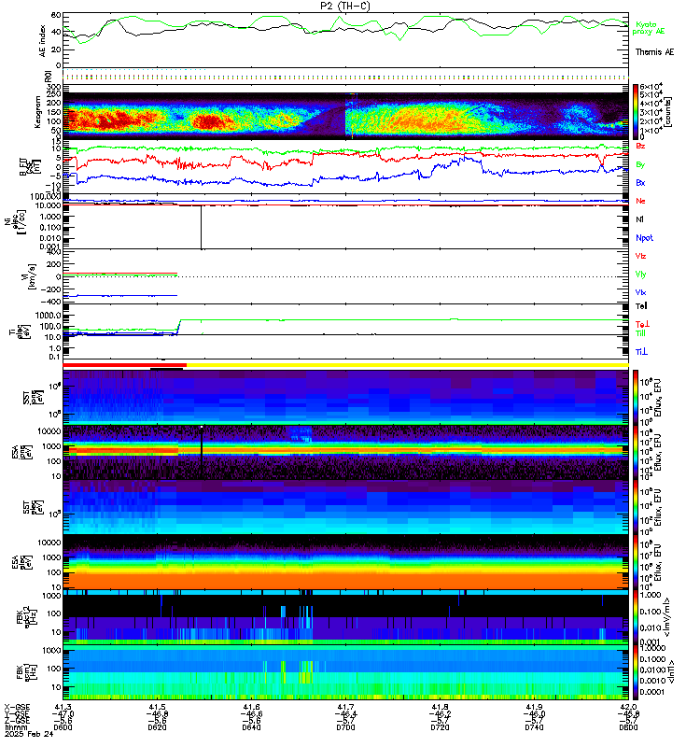Viewport: 700px width, 747px height.
Task: Select the black parallel Te legend label
Action: [x=641, y=306]
